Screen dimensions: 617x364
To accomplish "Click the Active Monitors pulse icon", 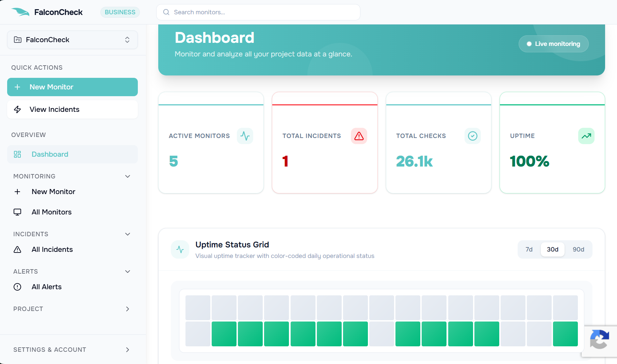I will click(245, 136).
